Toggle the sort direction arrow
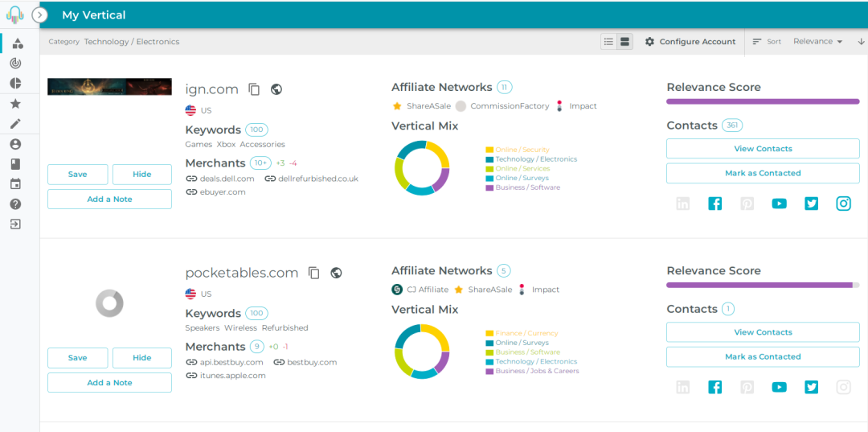The height and width of the screenshot is (432, 868). (861, 42)
